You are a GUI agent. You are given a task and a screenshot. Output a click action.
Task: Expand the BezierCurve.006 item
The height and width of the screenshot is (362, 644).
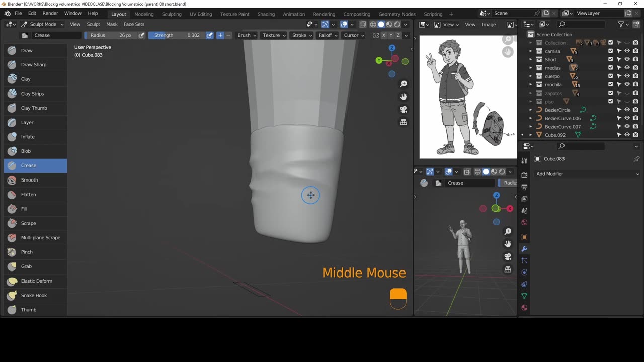coord(530,118)
